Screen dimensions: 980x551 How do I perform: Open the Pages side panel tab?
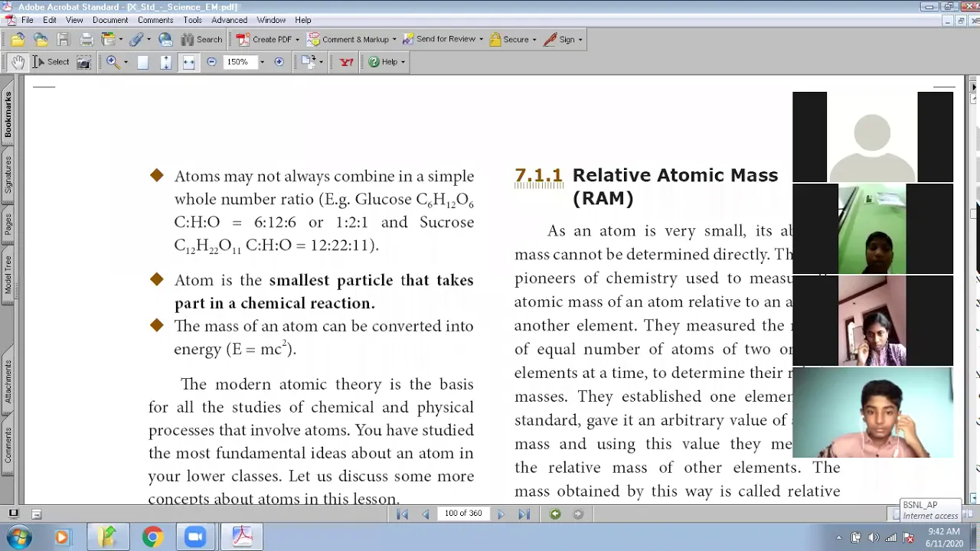[8, 223]
